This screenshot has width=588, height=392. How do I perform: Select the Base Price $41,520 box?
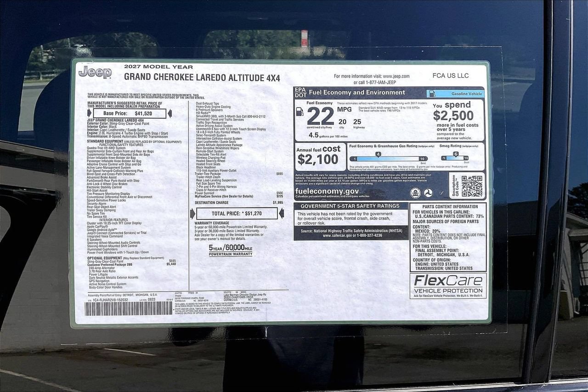(130, 113)
